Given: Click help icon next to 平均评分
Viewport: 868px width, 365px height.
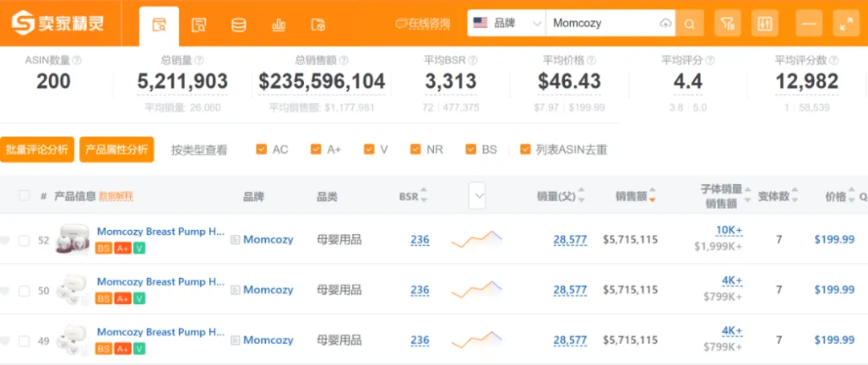Looking at the screenshot, I should pyautogui.click(x=710, y=60).
